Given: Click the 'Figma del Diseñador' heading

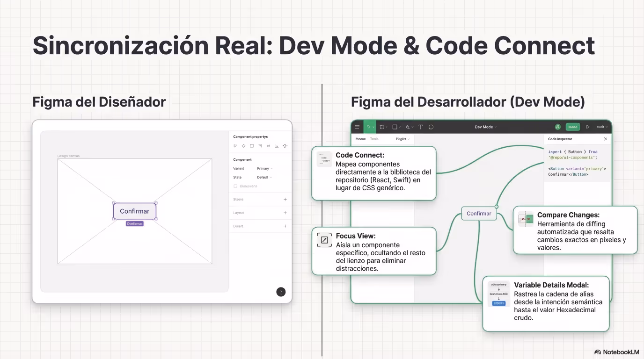Looking at the screenshot, I should [99, 102].
